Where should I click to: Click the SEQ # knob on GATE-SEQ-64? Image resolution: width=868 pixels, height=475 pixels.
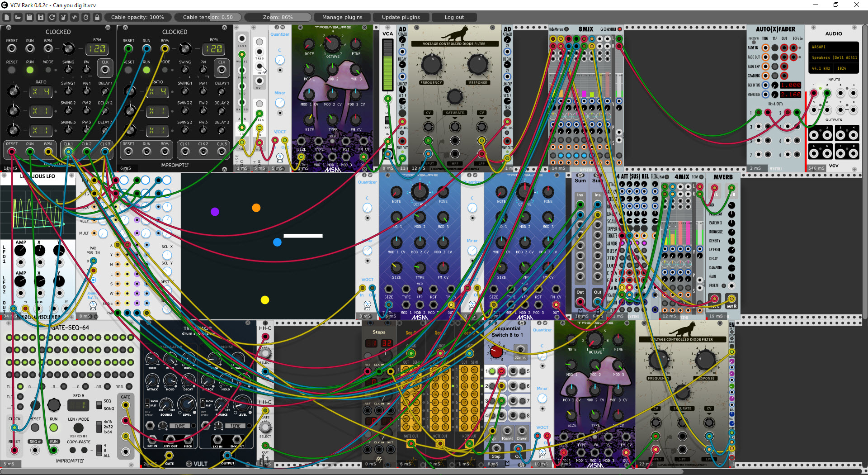click(x=54, y=404)
